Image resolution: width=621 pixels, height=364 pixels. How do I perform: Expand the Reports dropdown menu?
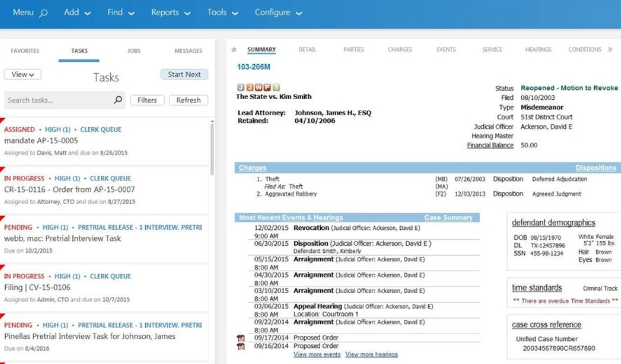[170, 12]
